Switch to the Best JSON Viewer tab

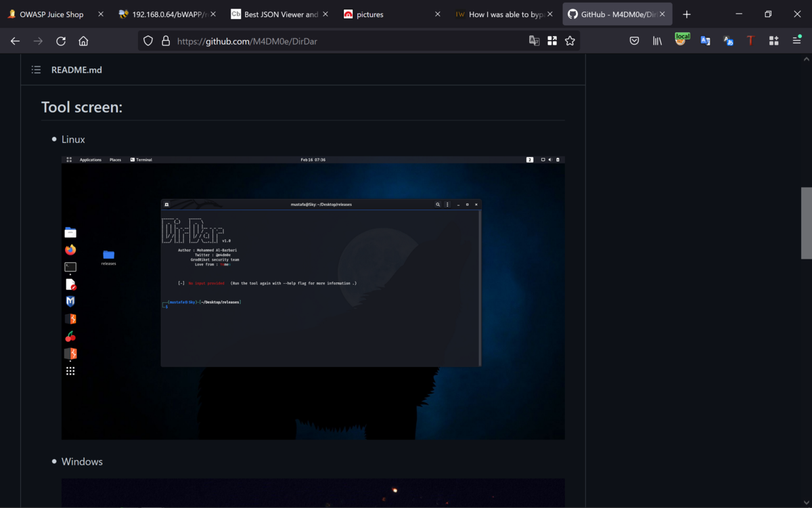[x=279, y=14]
